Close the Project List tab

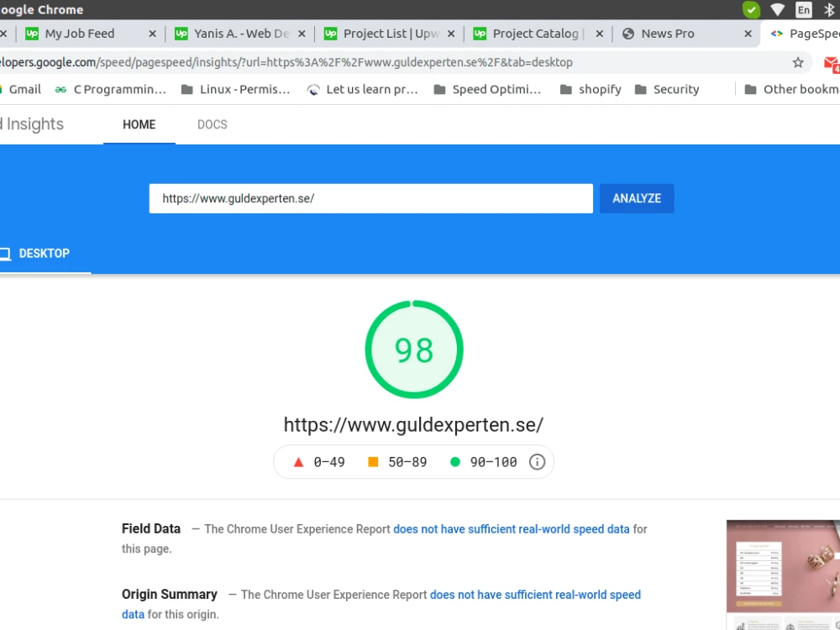451,34
